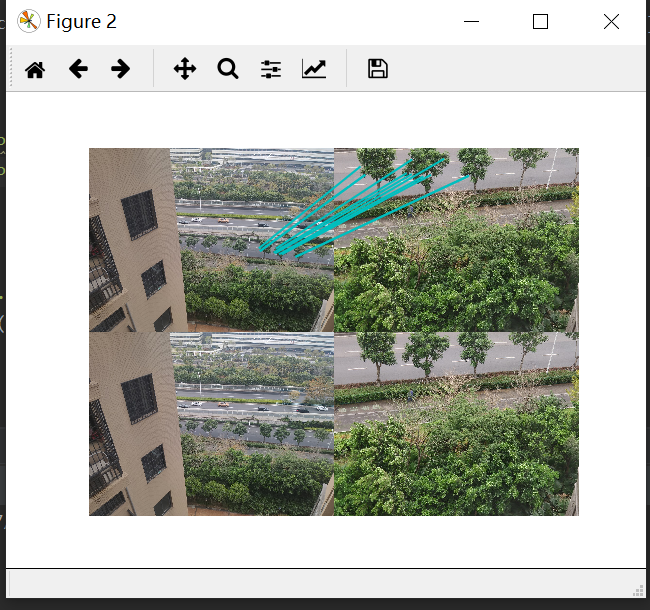The width and height of the screenshot is (650, 610).
Task: Select the Zoom to rectangle tool
Action: point(228,69)
